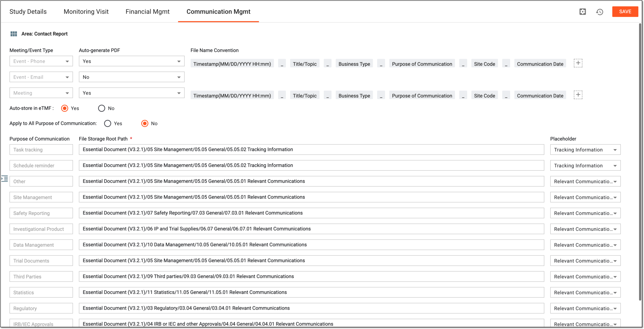
Task: Open Placeholder dropdown for Safety Reporting
Action: click(585, 213)
